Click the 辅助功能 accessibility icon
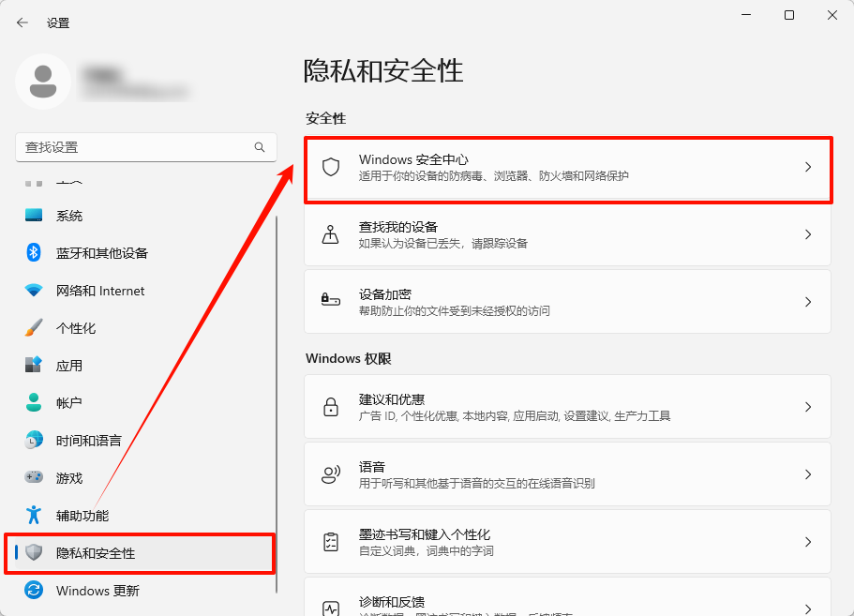854x616 pixels. (x=32, y=515)
